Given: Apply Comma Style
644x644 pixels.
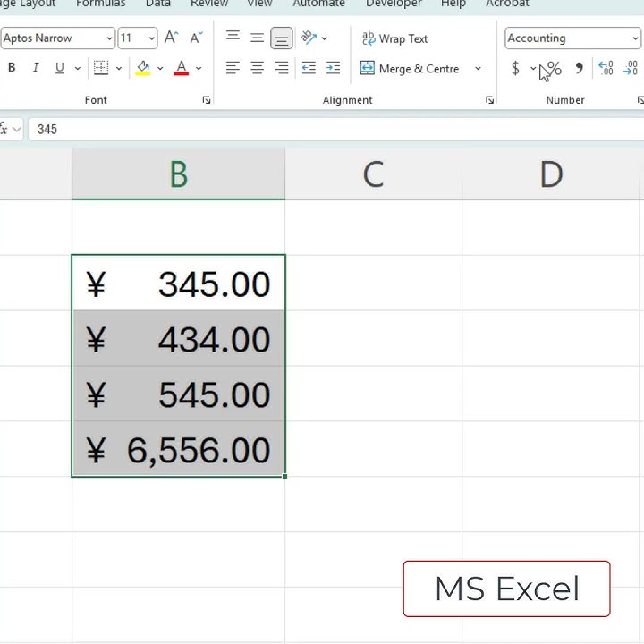Looking at the screenshot, I should click(579, 68).
